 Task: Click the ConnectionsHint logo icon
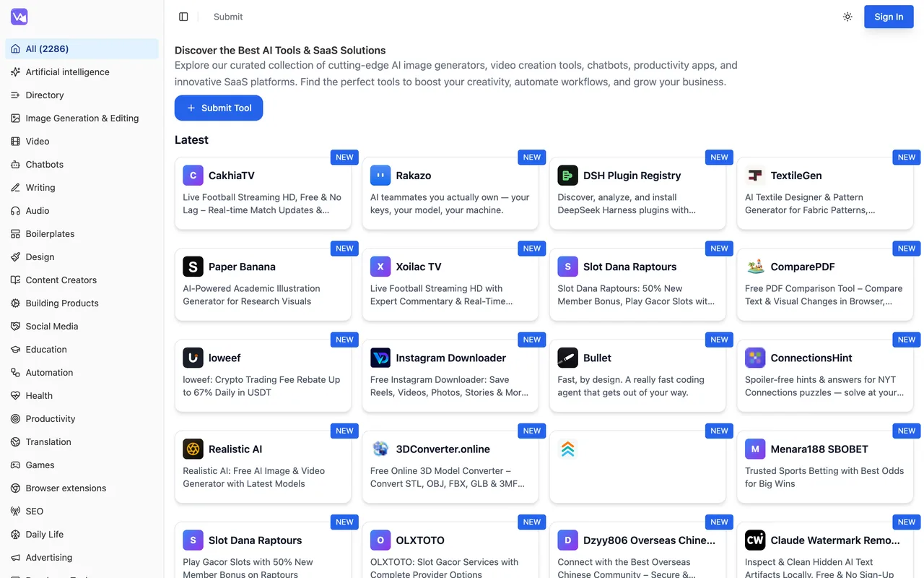tap(755, 358)
